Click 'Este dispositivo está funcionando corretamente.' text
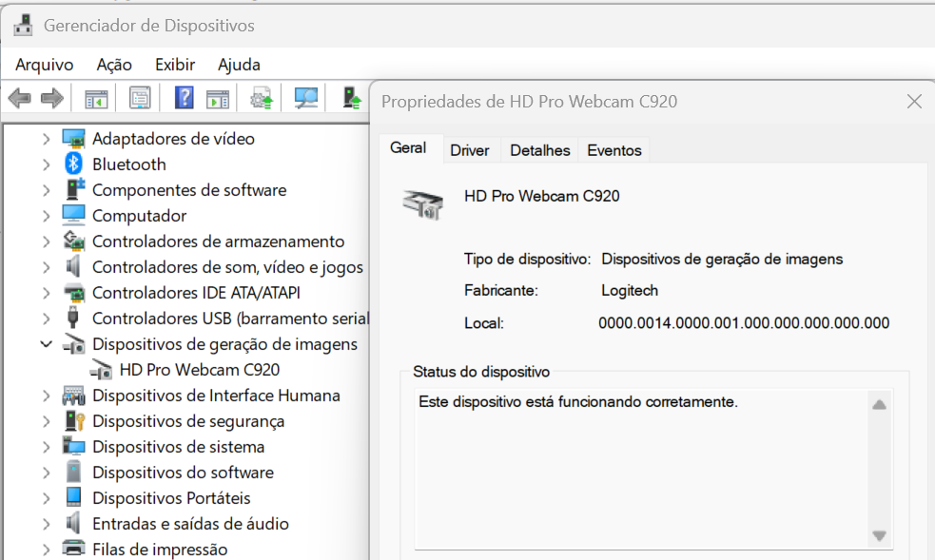 click(x=577, y=401)
